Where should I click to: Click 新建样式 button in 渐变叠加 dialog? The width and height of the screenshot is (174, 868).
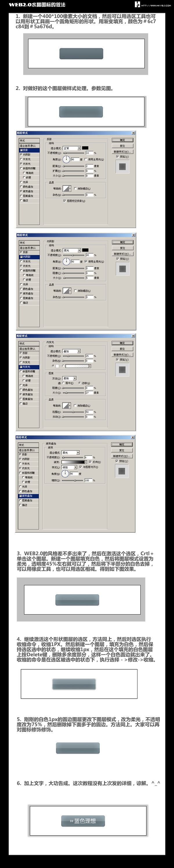(122, 456)
